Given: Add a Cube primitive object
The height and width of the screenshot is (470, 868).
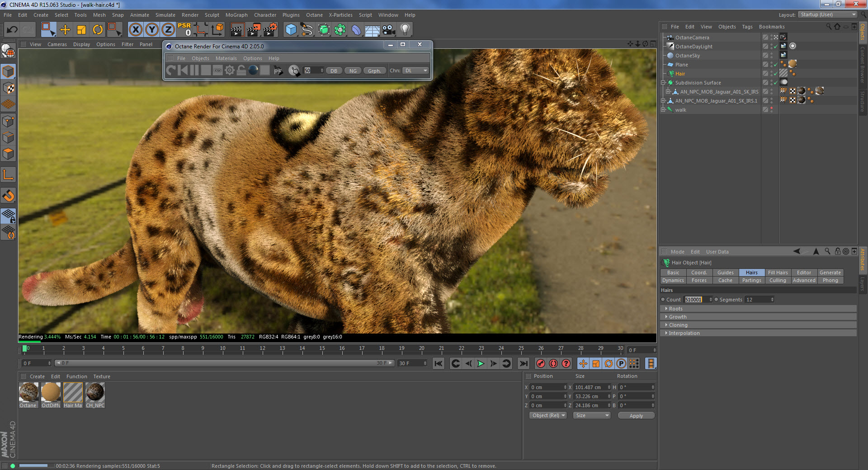Looking at the screenshot, I should pos(291,30).
